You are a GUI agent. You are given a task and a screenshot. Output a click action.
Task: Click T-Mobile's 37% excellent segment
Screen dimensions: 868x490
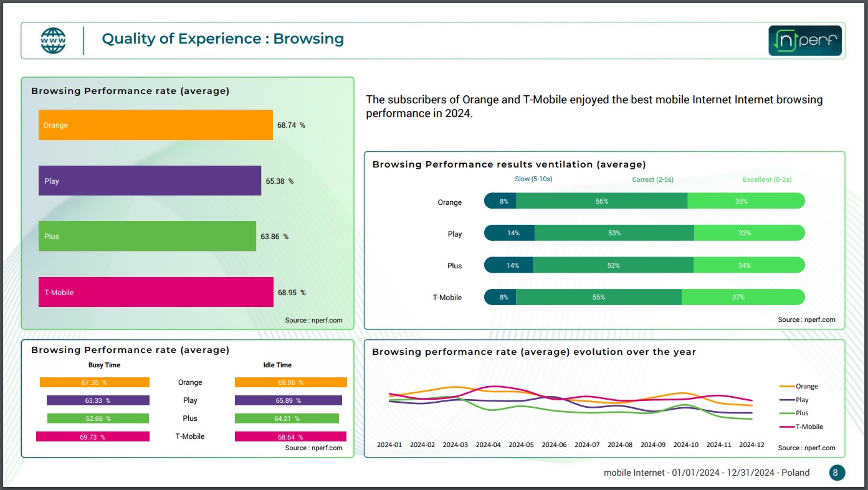(x=743, y=297)
